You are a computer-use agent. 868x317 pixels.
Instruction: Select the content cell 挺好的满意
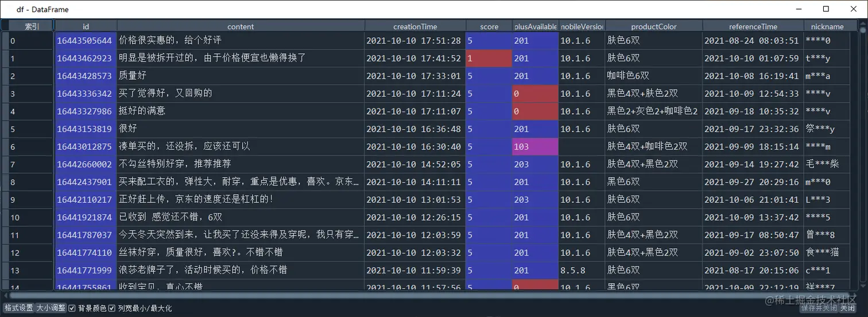coord(241,111)
